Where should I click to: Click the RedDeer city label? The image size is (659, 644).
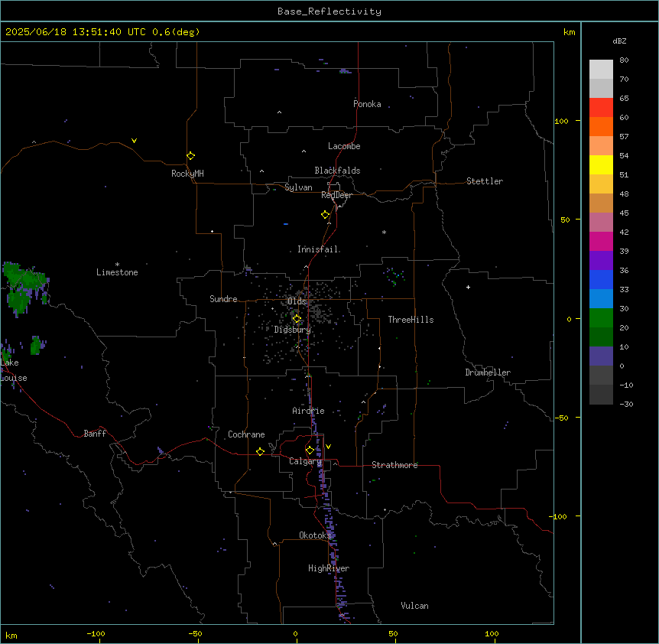336,195
